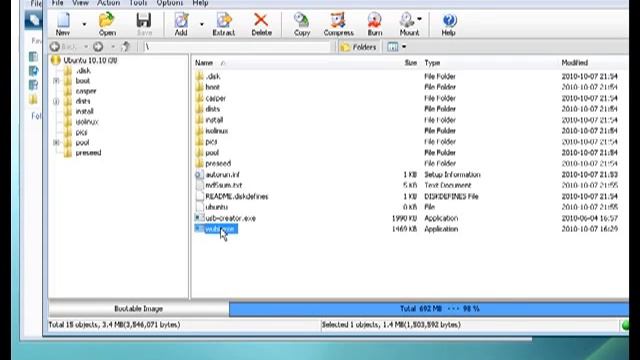Click the Compress toolbar icon
Screen dimensions: 640x360
click(338, 24)
